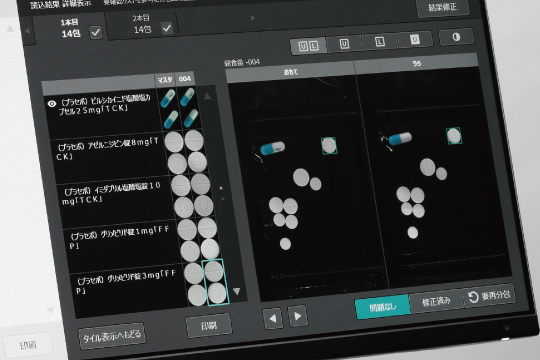Switch to the 2本目 14包 tab
The image size is (540, 360).
pos(142,25)
